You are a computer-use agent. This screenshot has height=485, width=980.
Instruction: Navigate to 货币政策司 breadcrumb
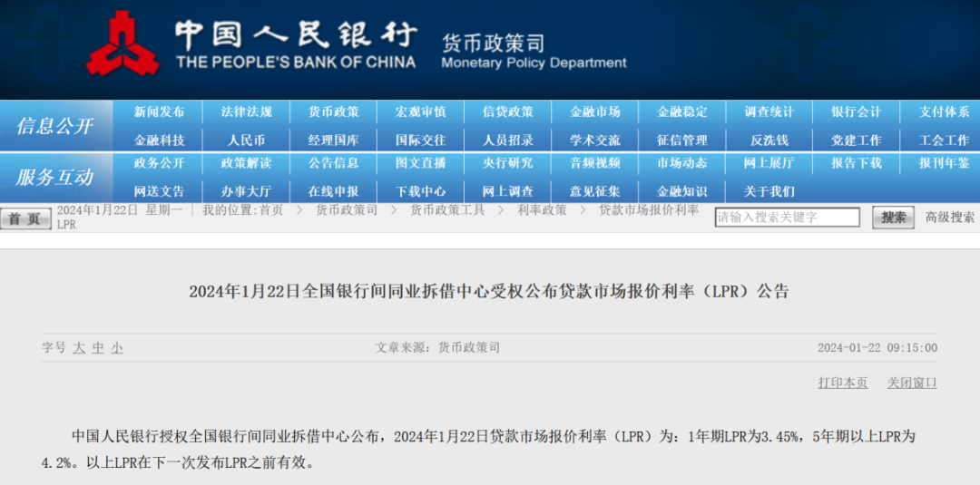coord(346,210)
